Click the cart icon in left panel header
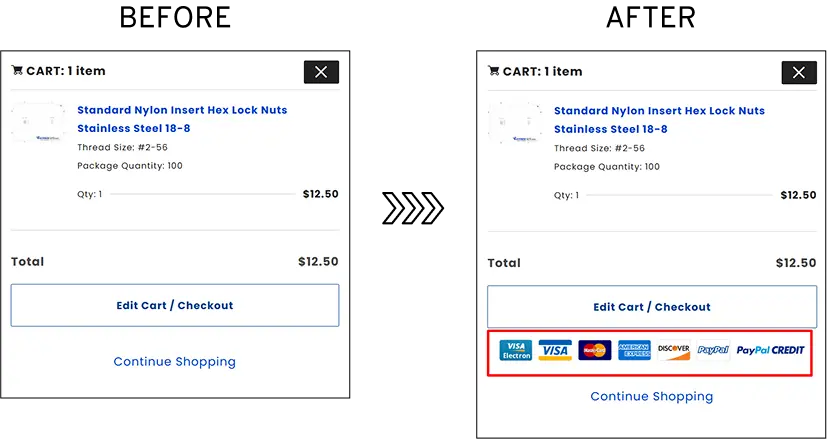This screenshot has width=827, height=439. [17, 71]
